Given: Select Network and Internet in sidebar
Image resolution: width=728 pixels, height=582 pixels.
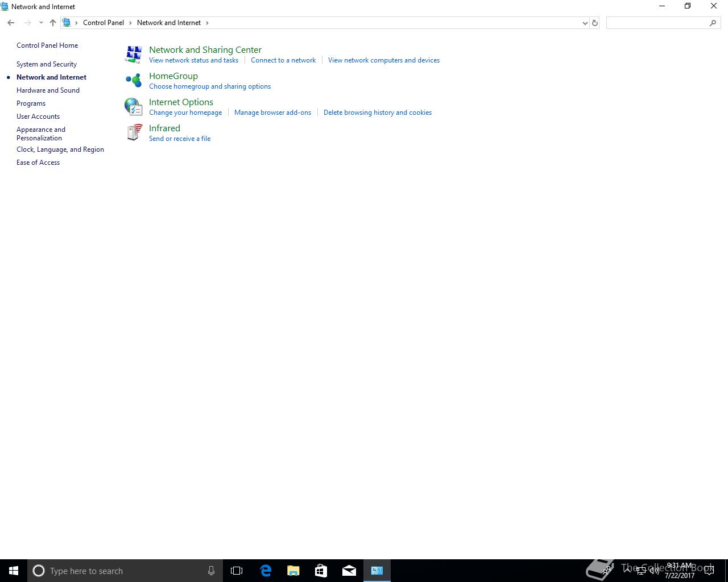Looking at the screenshot, I should click(x=51, y=77).
